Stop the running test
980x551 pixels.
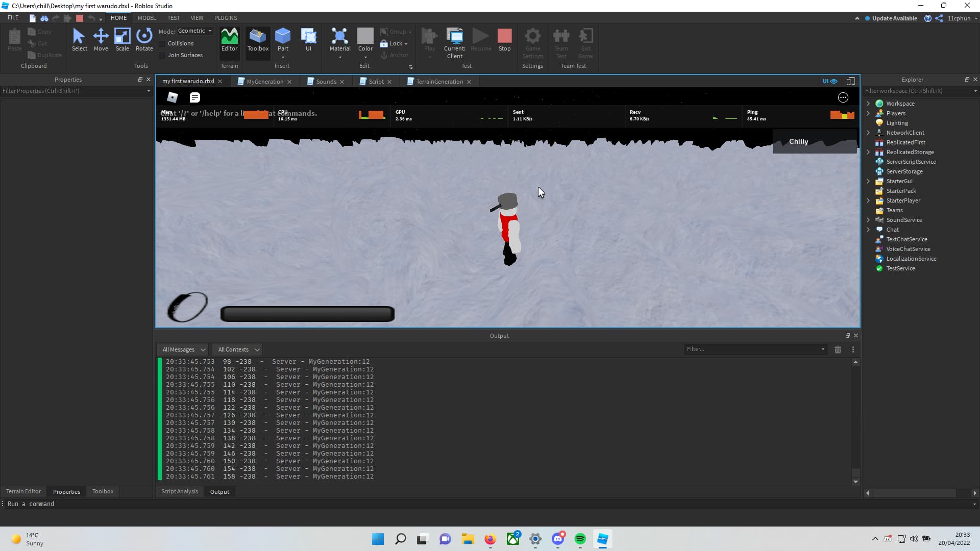(504, 39)
